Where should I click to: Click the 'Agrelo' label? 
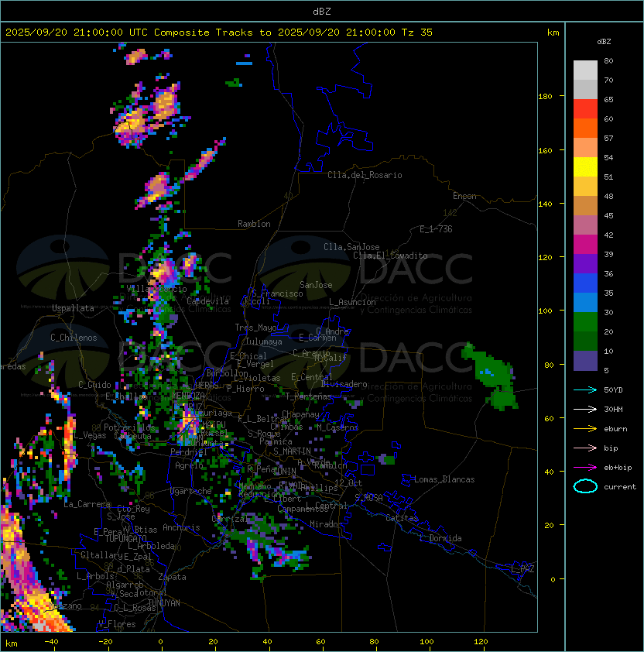click(189, 465)
